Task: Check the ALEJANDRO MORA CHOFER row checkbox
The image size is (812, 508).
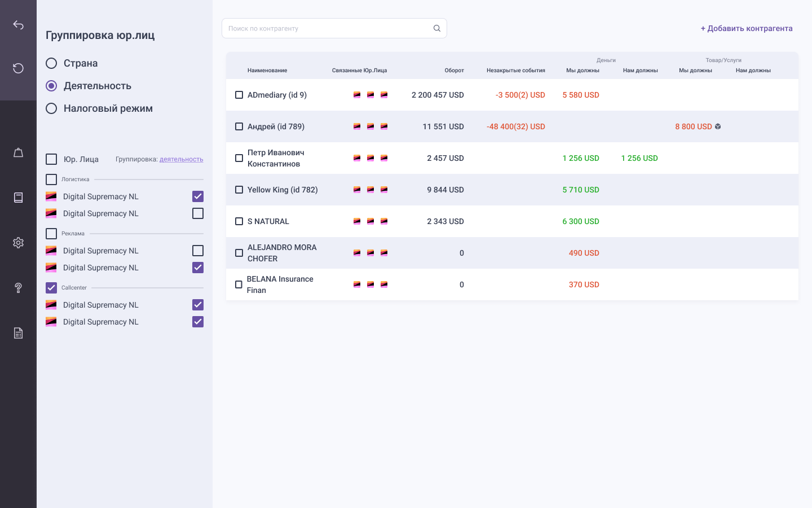Action: pos(239,253)
